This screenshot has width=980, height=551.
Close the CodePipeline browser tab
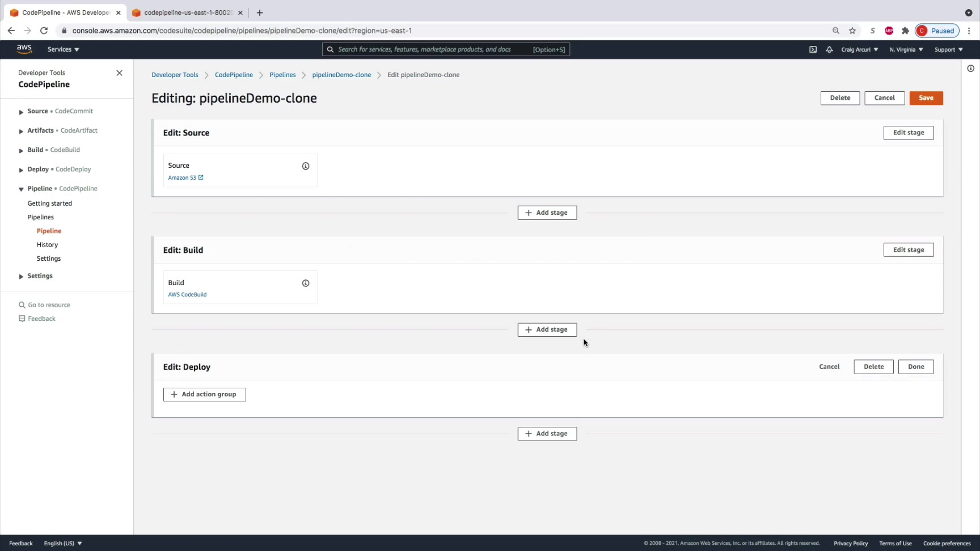(118, 12)
